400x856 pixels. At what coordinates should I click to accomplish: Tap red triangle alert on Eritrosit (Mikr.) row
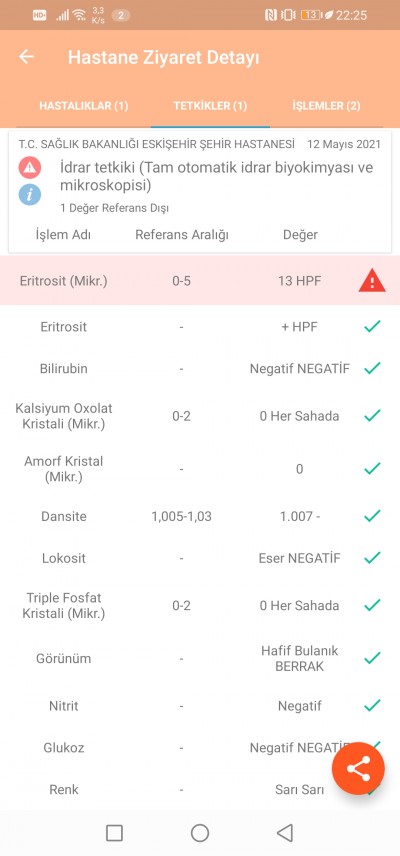coord(372,282)
